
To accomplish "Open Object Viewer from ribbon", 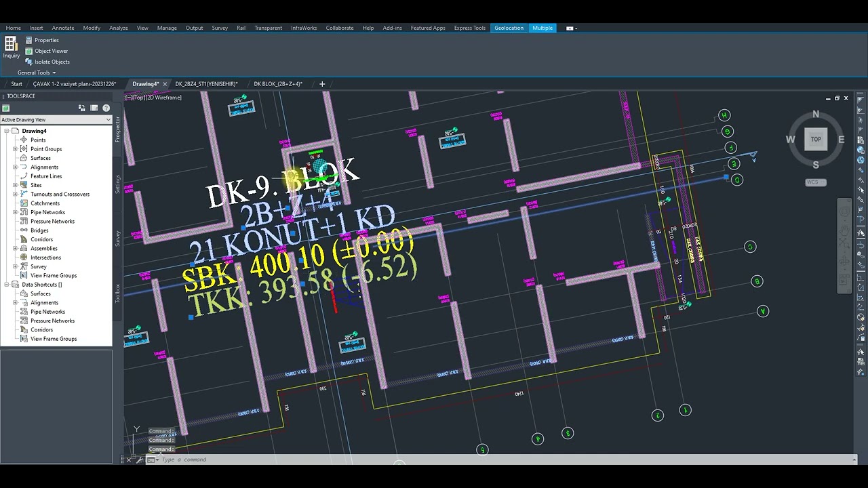I will [x=46, y=51].
